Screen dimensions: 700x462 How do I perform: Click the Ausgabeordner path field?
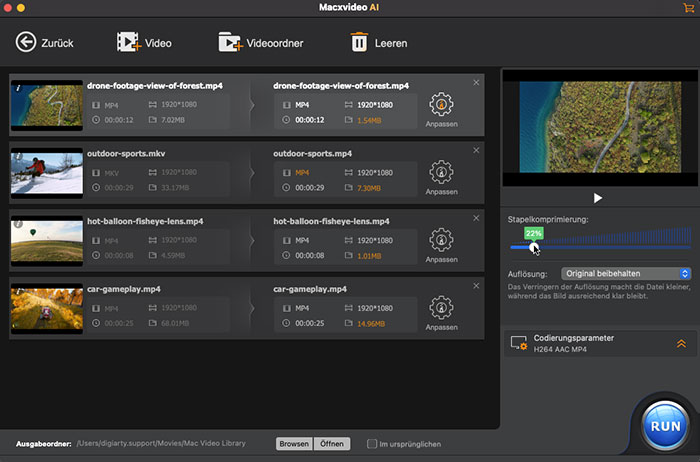161,443
